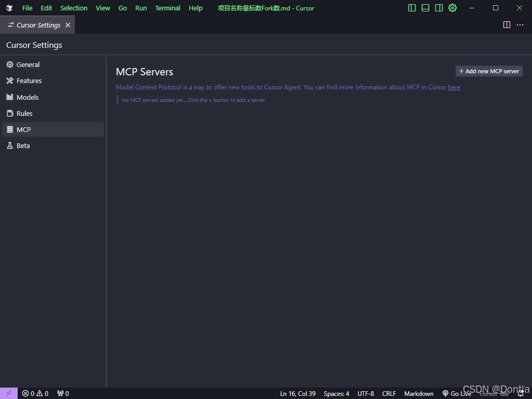Minimize the Cursor window
Image resolution: width=532 pixels, height=399 pixels.
(x=472, y=8)
